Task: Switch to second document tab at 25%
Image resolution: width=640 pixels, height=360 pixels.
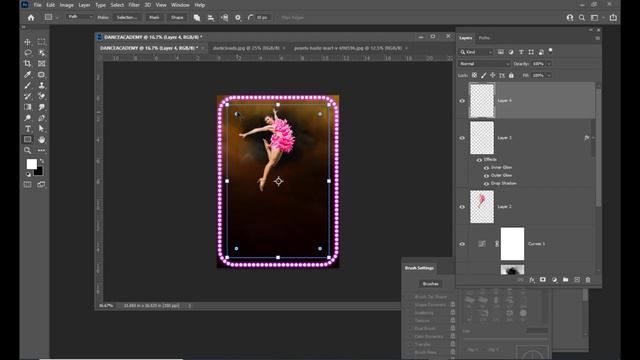Action: point(246,48)
